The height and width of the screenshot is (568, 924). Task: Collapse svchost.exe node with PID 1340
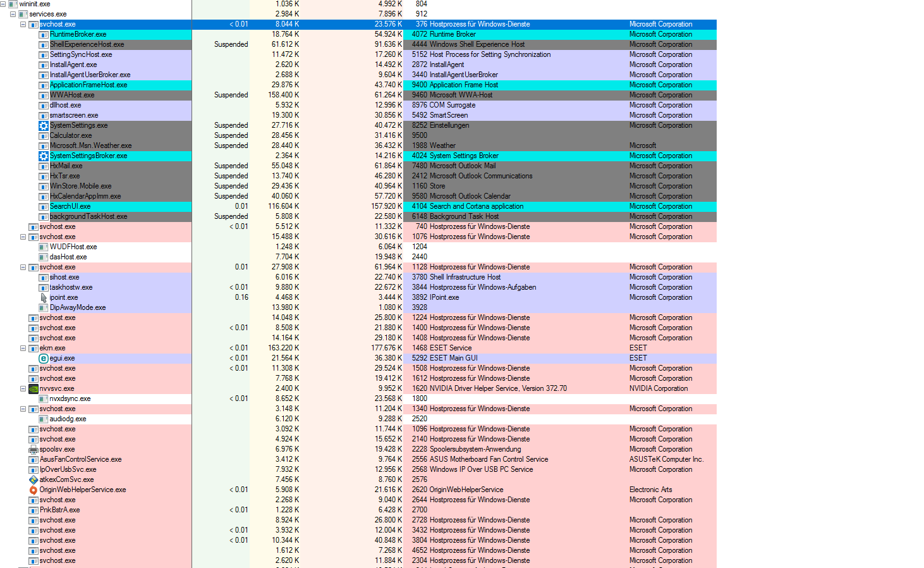(23, 409)
